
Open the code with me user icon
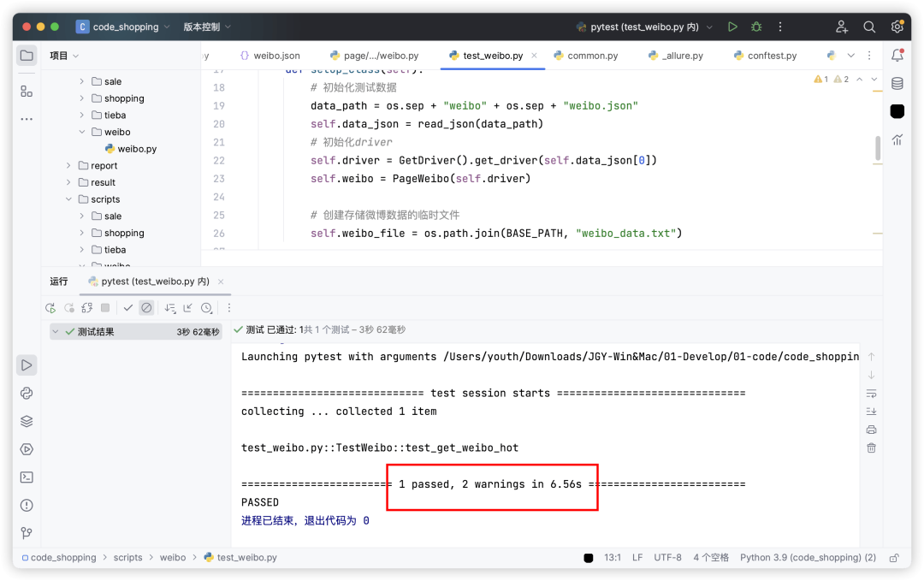(842, 27)
